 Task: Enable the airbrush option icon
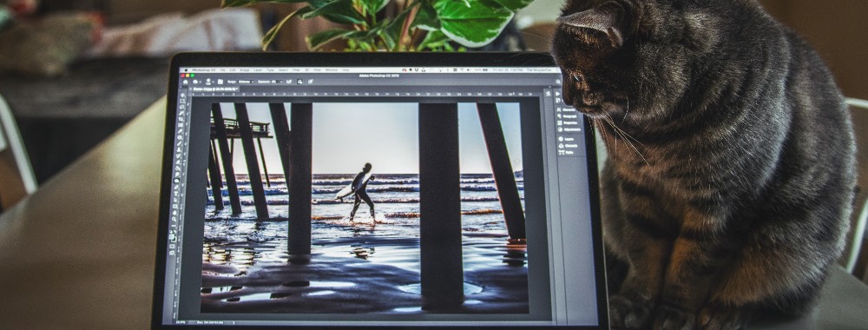(x=288, y=82)
